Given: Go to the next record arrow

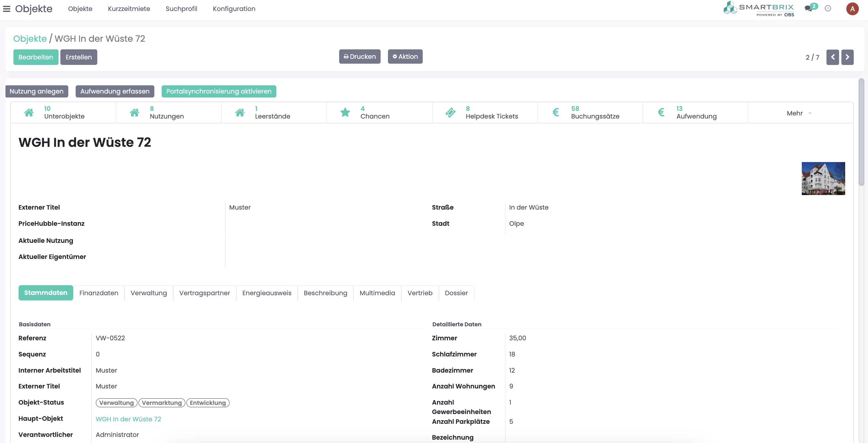Looking at the screenshot, I should pyautogui.click(x=847, y=57).
